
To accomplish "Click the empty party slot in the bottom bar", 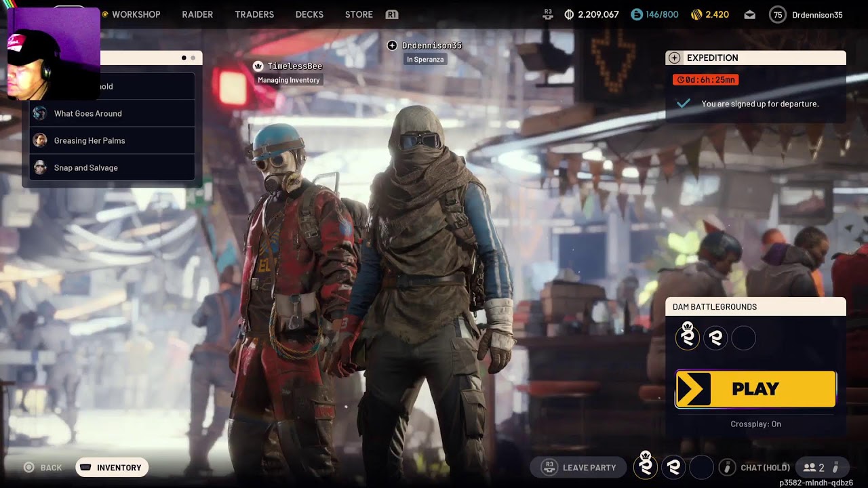I will click(701, 466).
